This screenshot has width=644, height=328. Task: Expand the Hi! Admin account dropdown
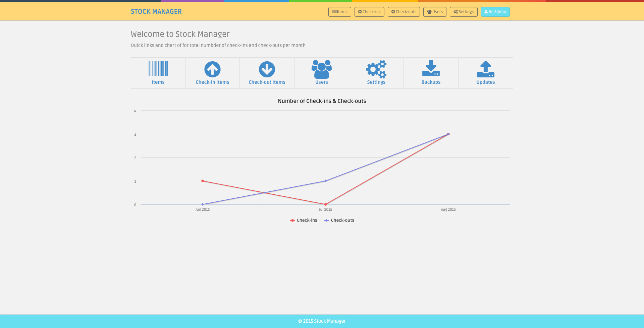[495, 12]
